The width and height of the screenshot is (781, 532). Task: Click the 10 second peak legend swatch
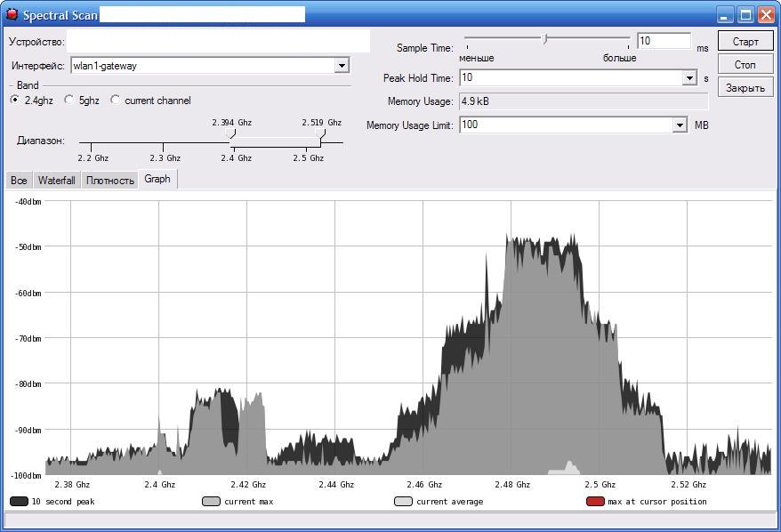[x=19, y=502]
